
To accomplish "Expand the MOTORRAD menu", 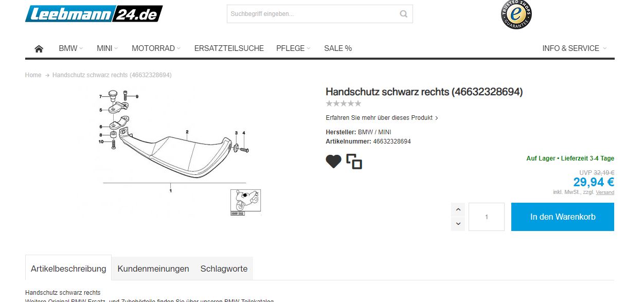I will pyautogui.click(x=156, y=48).
